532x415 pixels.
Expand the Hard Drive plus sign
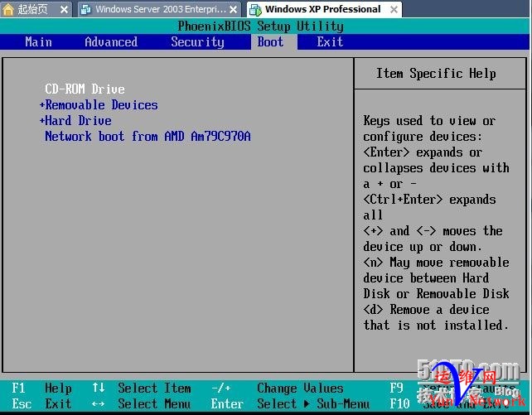point(42,120)
